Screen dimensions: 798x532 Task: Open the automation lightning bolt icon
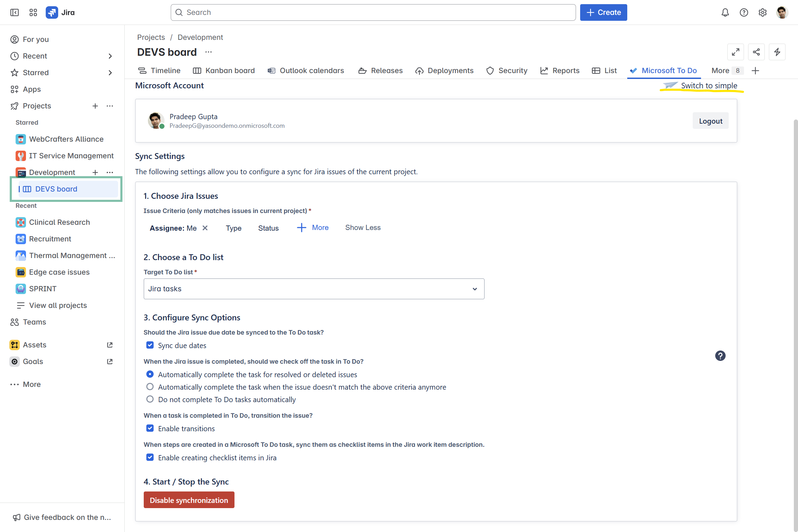[x=777, y=52]
